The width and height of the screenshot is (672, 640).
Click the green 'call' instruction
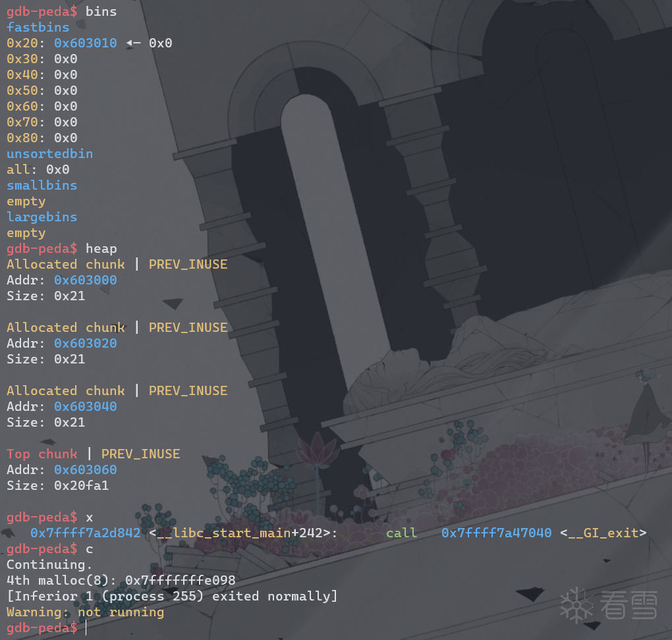pos(402,533)
